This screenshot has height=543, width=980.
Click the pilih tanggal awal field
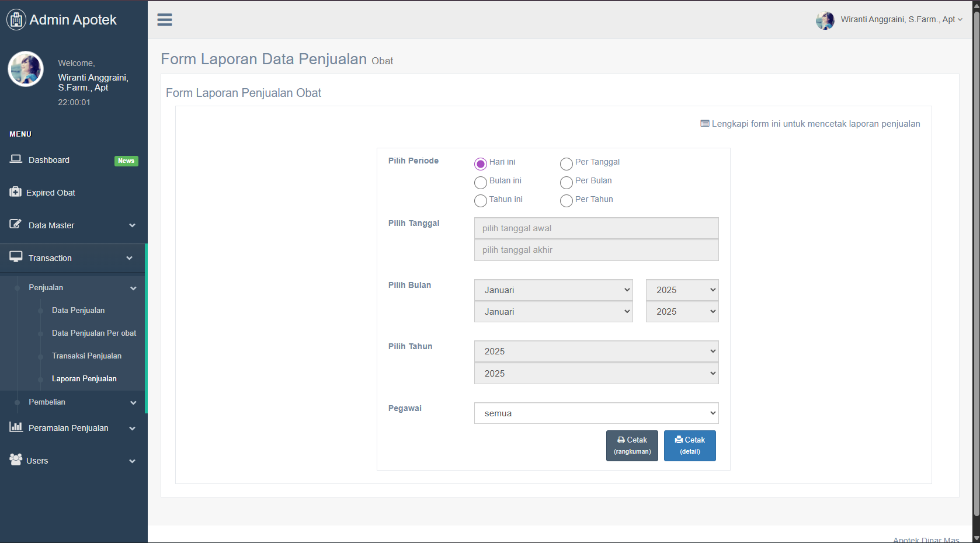click(596, 228)
